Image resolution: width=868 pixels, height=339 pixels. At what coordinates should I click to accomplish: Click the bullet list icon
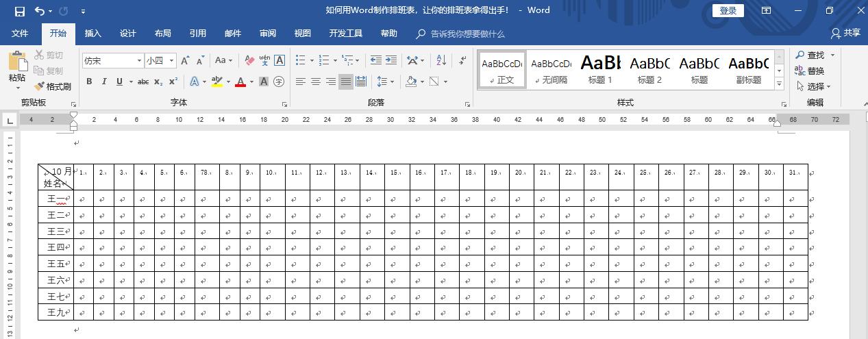point(300,60)
